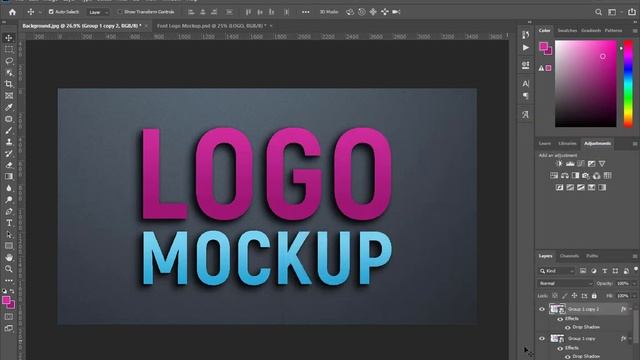The height and width of the screenshot is (360, 640).
Task: Enable Show Transform Controls checkbox
Action: tap(120, 12)
